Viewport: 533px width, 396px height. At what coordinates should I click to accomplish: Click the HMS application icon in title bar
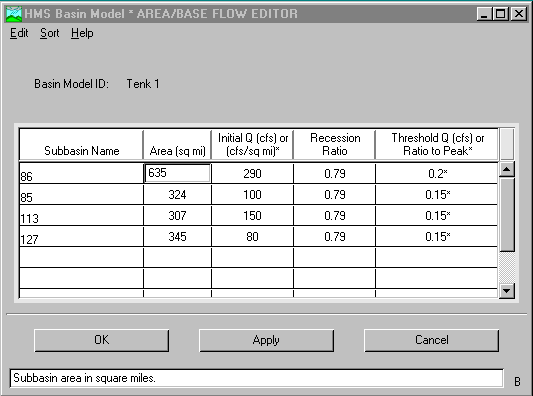14,14
